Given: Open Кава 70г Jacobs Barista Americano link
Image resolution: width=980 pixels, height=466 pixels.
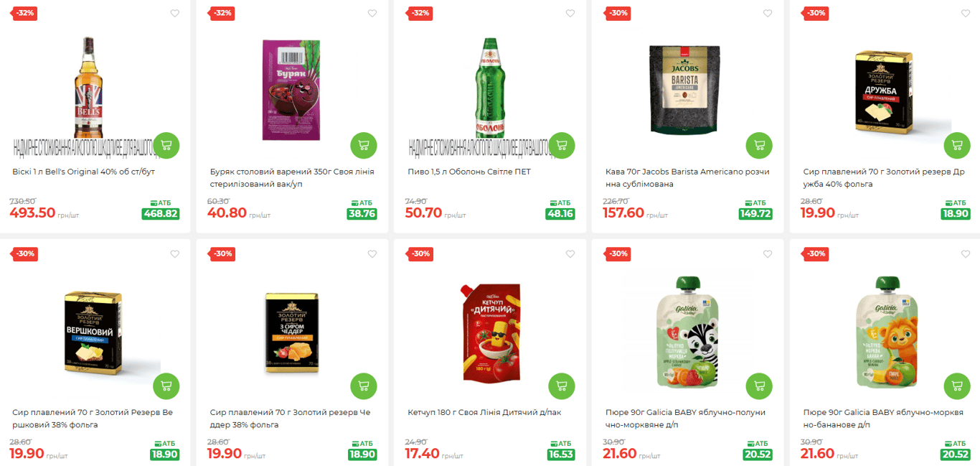Looking at the screenshot, I should (x=687, y=178).
